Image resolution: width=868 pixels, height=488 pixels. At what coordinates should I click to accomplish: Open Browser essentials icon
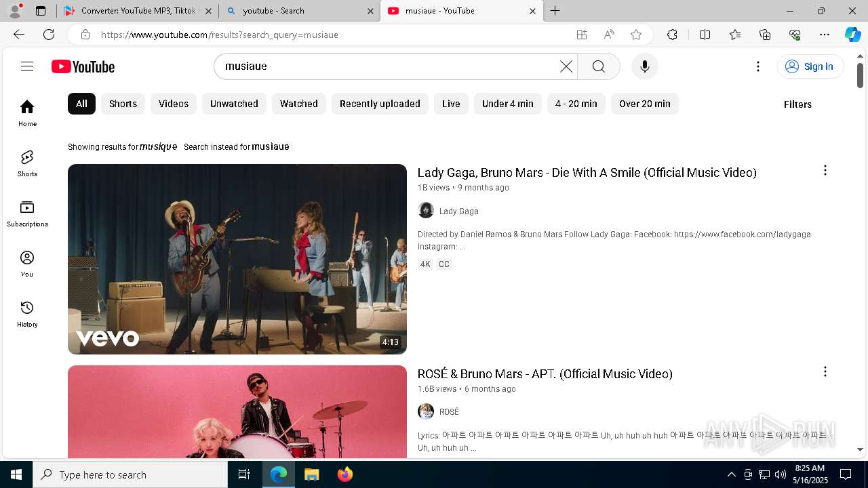[795, 35]
